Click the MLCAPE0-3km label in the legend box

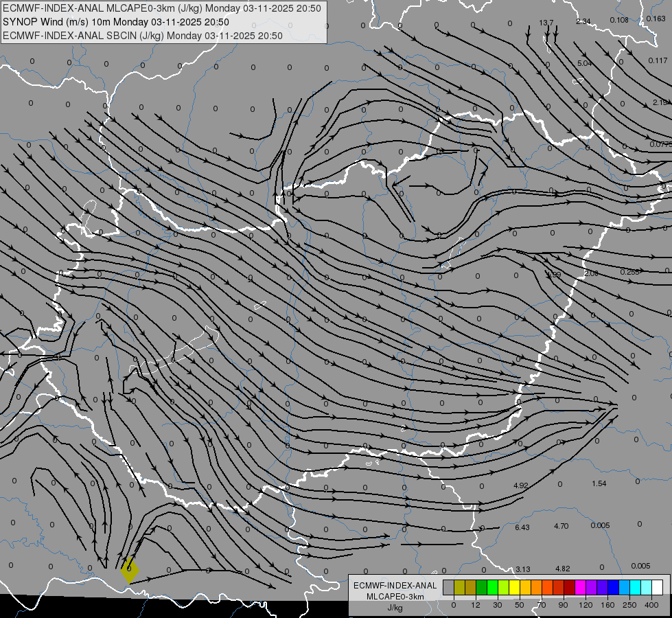pyautogui.click(x=395, y=597)
